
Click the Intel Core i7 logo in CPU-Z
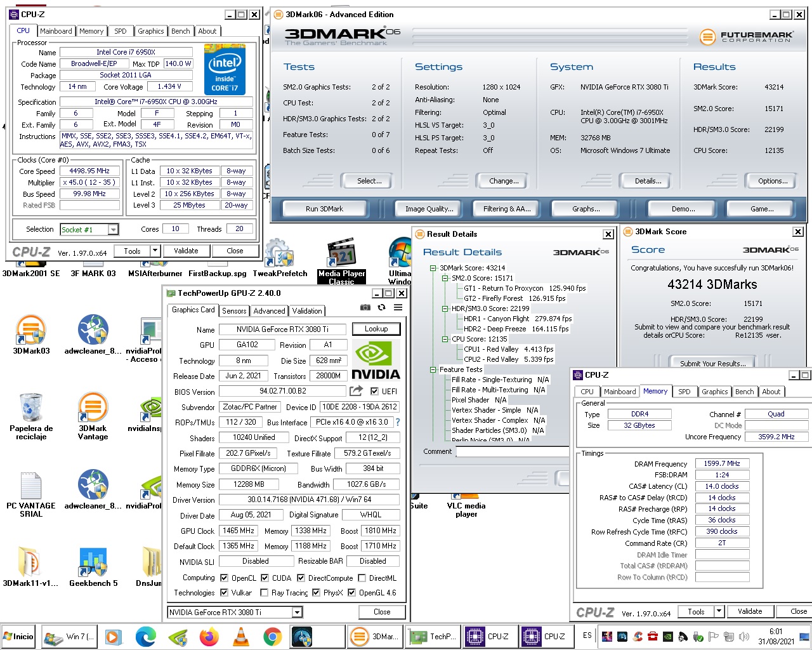(x=225, y=70)
